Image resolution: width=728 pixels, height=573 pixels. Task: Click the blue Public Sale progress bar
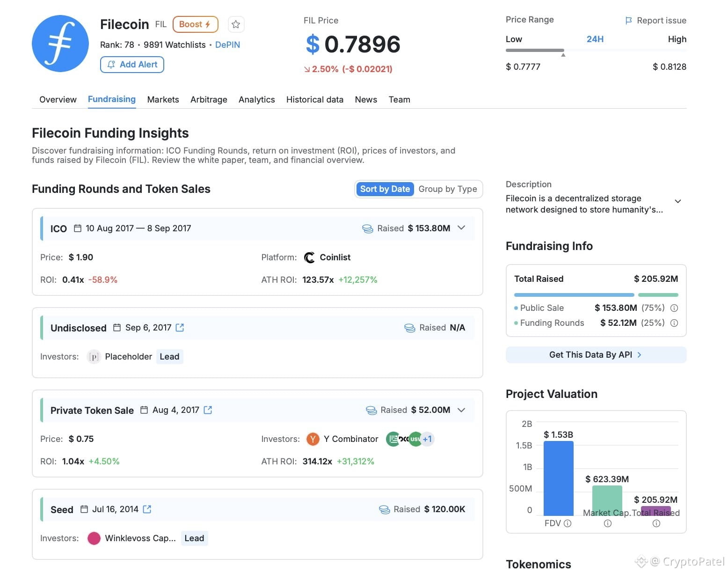(x=574, y=295)
